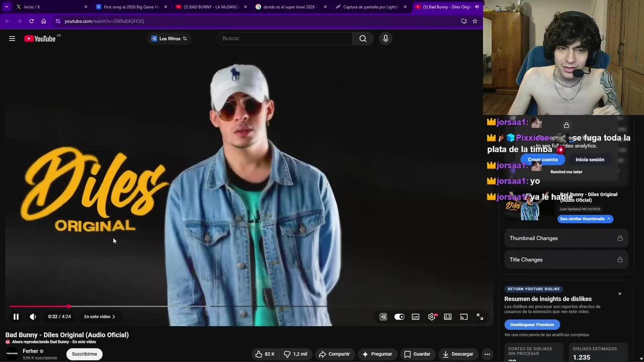Switch to 'First song at 2026 Big Game' tab
This screenshot has width=644, height=362.
point(131,7)
